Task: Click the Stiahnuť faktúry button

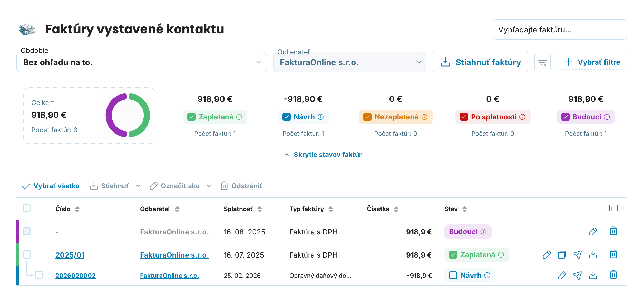Action: click(x=480, y=62)
